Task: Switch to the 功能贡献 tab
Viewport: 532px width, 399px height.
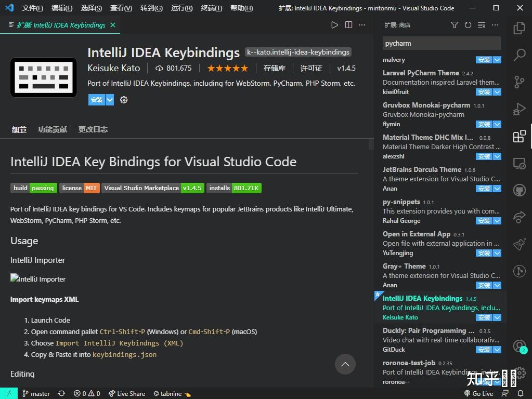Action: coord(52,129)
